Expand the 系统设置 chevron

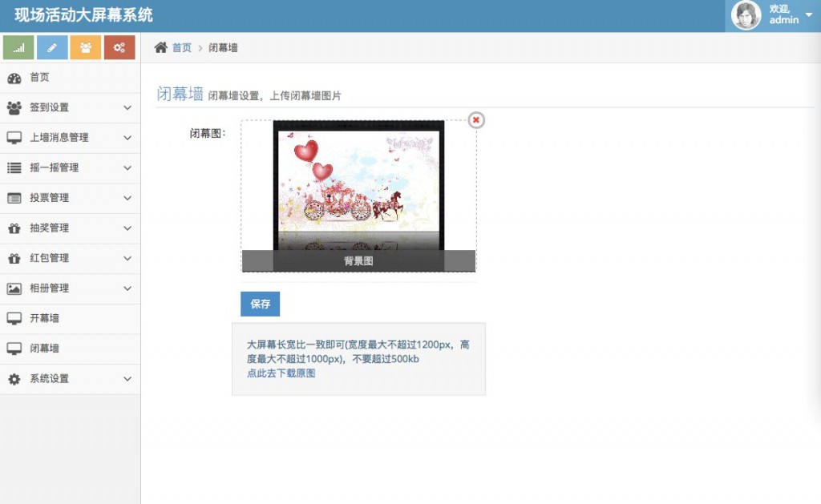tap(127, 379)
